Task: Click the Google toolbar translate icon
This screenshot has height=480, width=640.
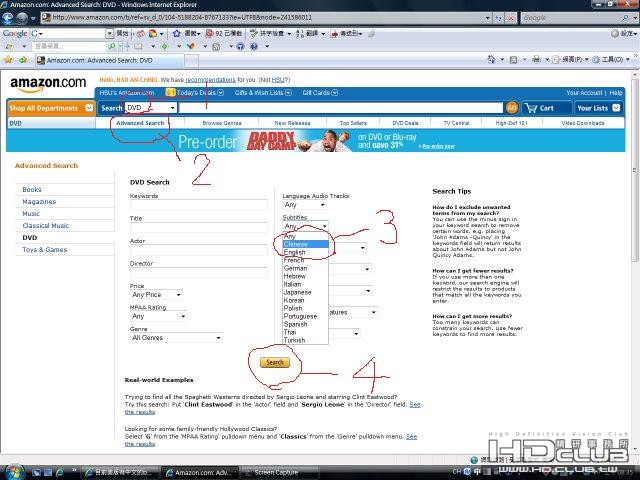Action: 300,33
